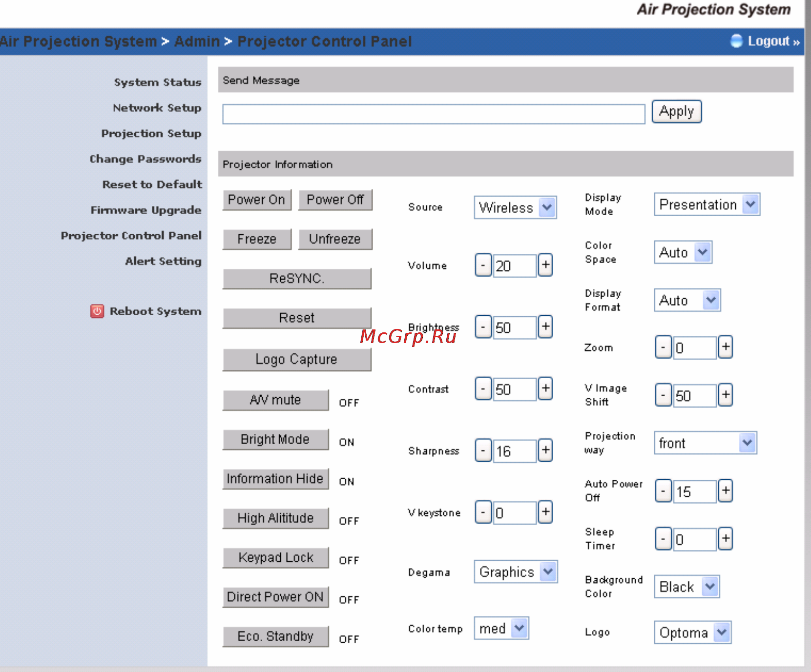Increase Sharpness with the plus button
The width and height of the screenshot is (811, 672).
pos(545,450)
